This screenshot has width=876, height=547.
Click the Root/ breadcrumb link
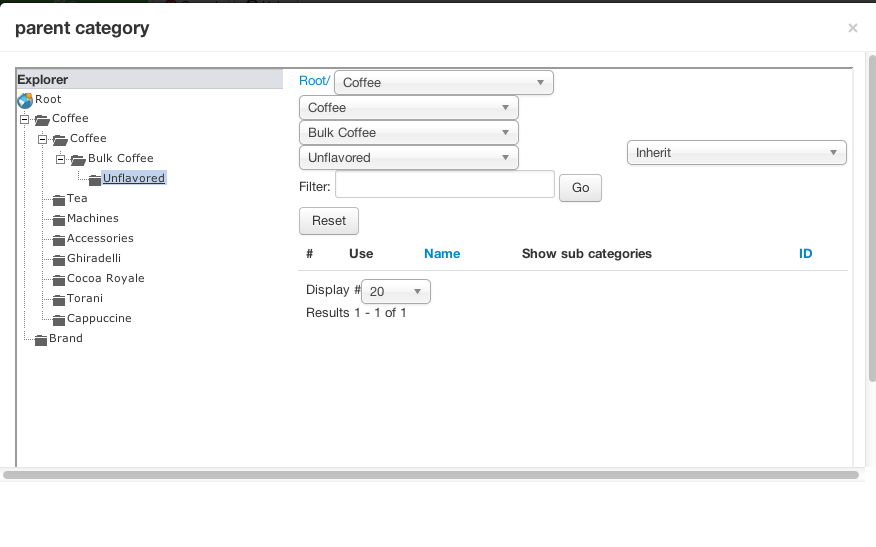coord(315,81)
